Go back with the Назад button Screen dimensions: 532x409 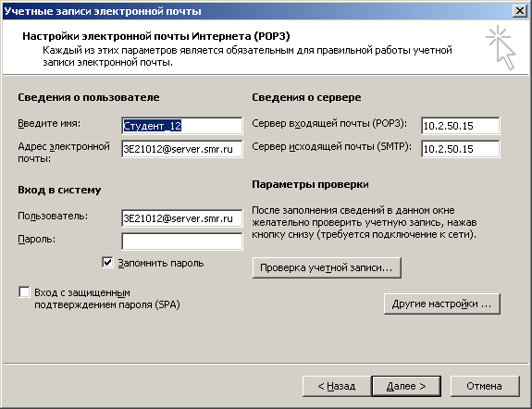click(337, 386)
